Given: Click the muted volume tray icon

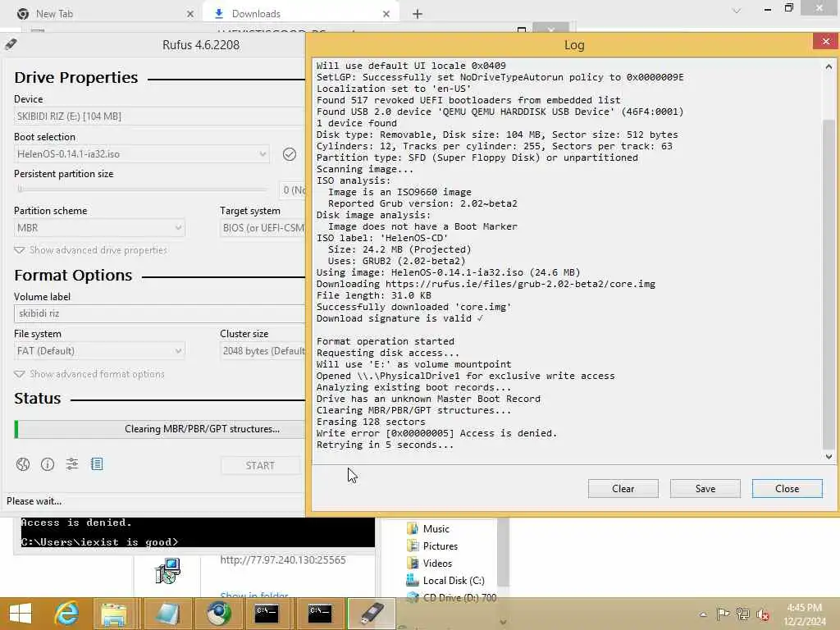Looking at the screenshot, I should [x=762, y=614].
